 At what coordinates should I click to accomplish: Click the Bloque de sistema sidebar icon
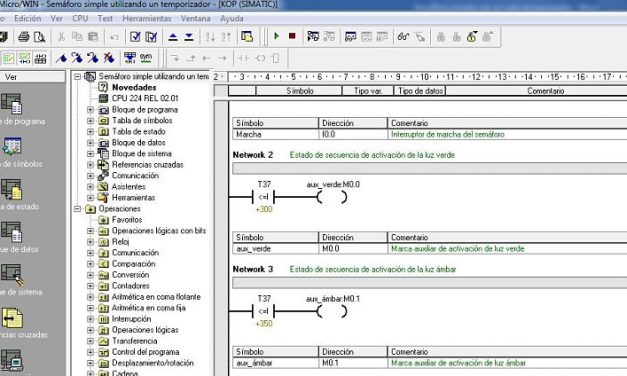coord(12,275)
